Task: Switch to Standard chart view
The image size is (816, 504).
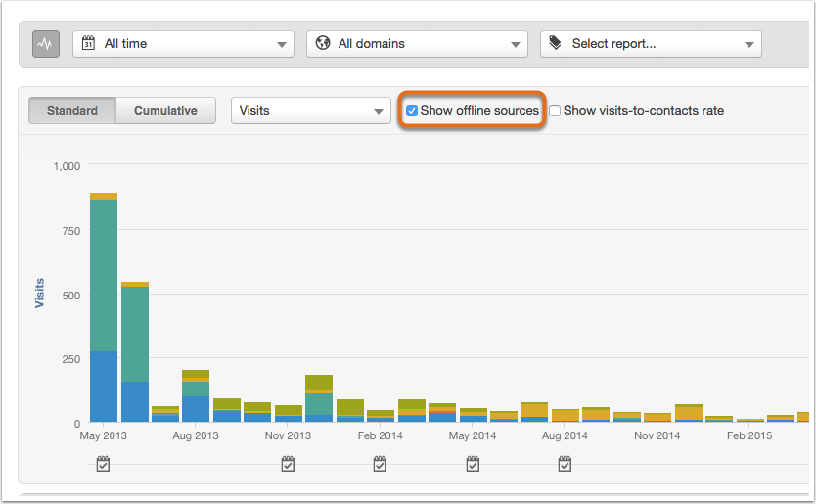Action: (72, 111)
